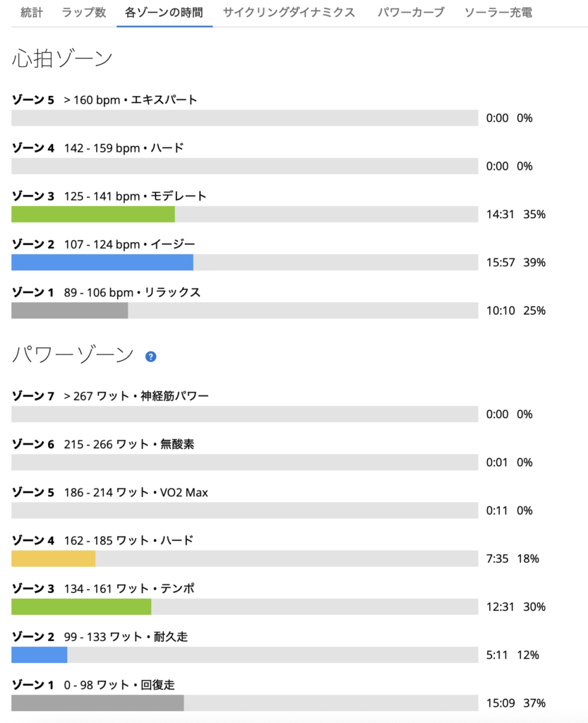588x723 pixels.
Task: Click the gray heart rate Zone 1 bar
Action: click(x=70, y=311)
